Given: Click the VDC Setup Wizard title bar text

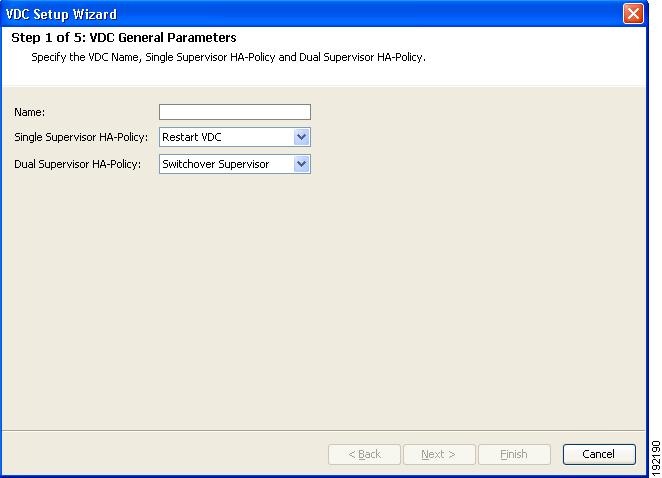Looking at the screenshot, I should [61, 14].
